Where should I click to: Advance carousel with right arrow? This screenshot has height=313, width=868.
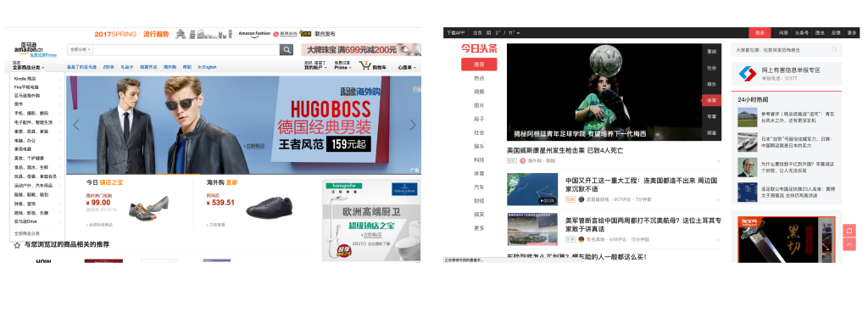coord(413,125)
